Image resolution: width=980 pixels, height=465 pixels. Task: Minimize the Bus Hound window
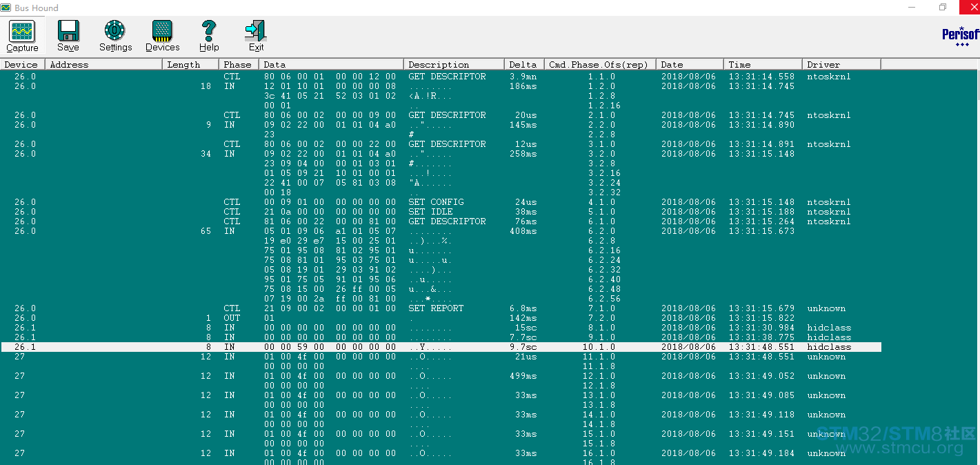(912, 8)
